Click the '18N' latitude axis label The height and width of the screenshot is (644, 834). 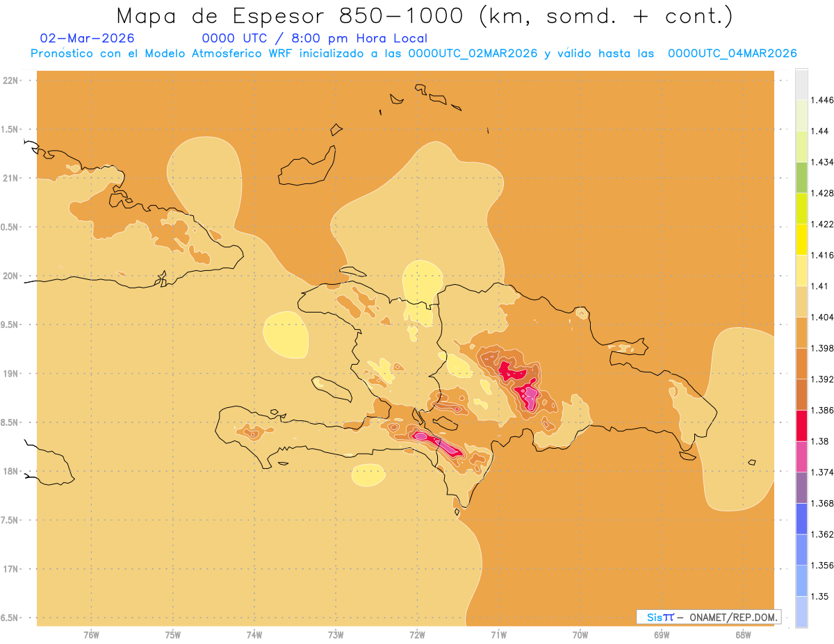(10, 472)
